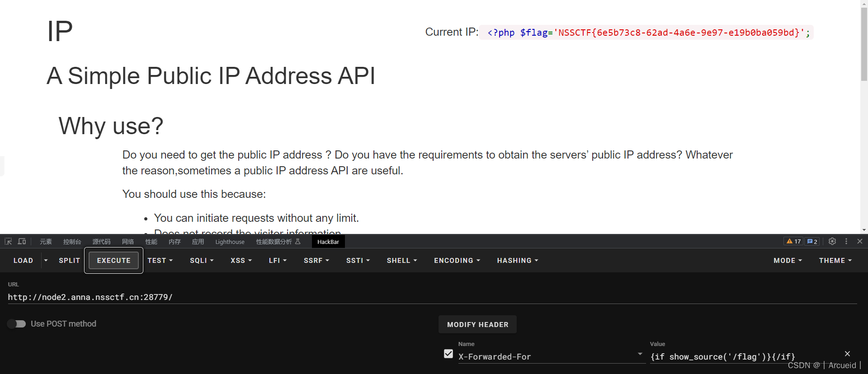Close the DevTools panel
The image size is (868, 374).
point(860,242)
